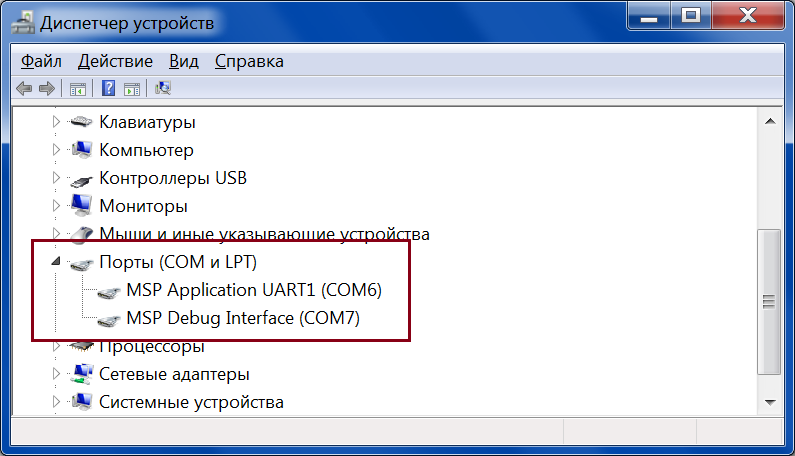The image size is (795, 456).
Task: Toggle the action pane toolbar button
Action: pyautogui.click(x=131, y=88)
